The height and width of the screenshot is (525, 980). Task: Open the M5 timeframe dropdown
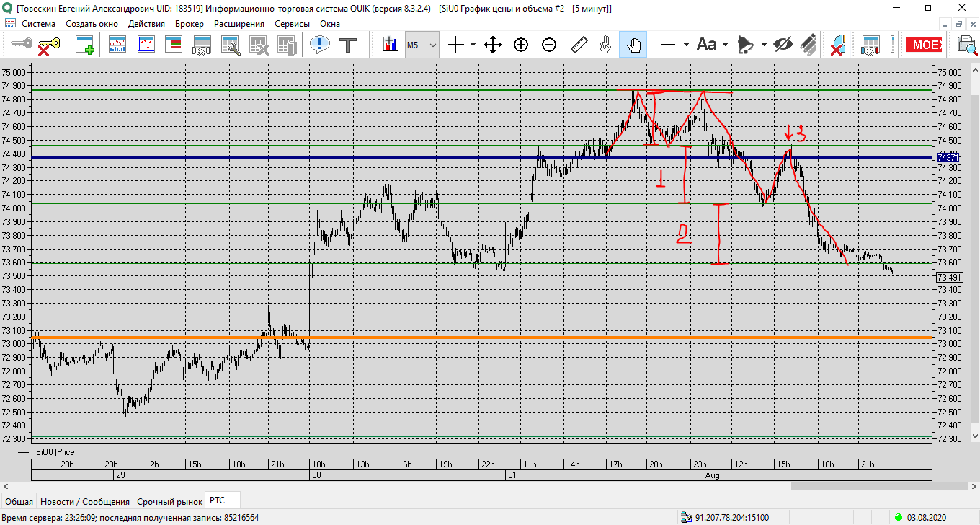422,45
